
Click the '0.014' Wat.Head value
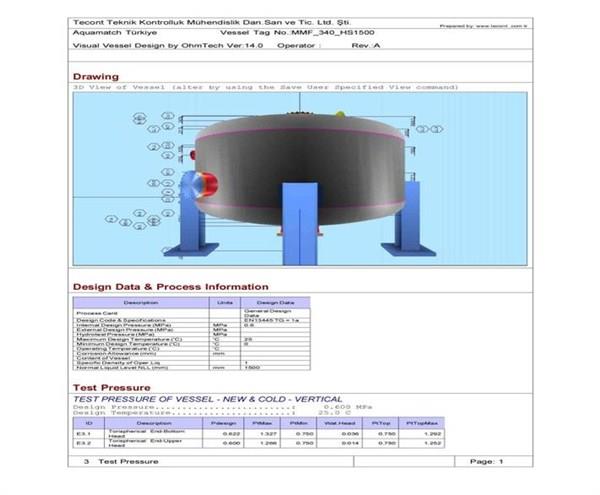tap(350, 443)
